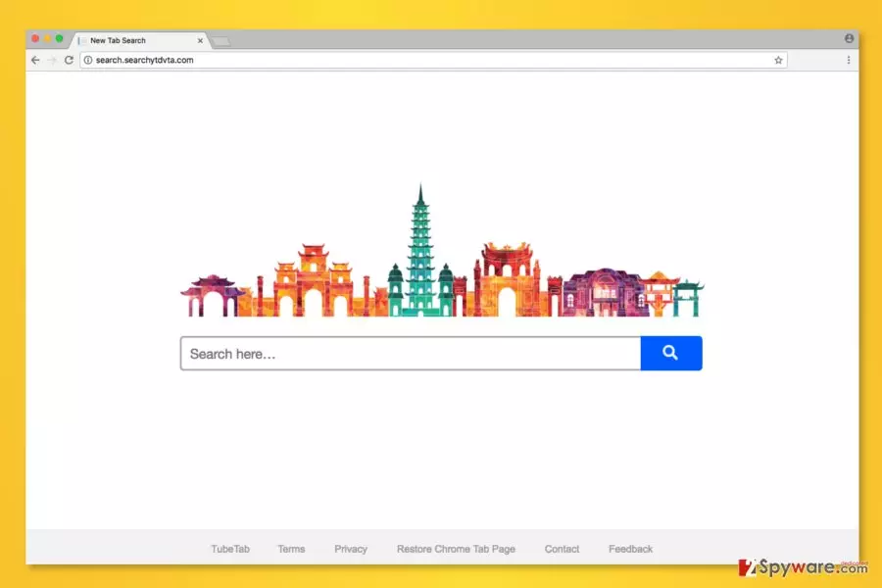Open site information icon in address bar
The image size is (882, 588).
88,60
